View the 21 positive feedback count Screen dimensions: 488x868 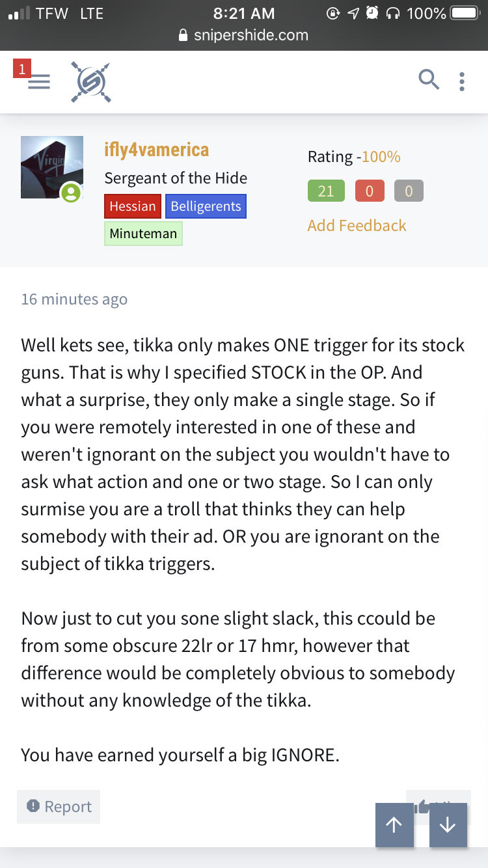click(x=326, y=191)
